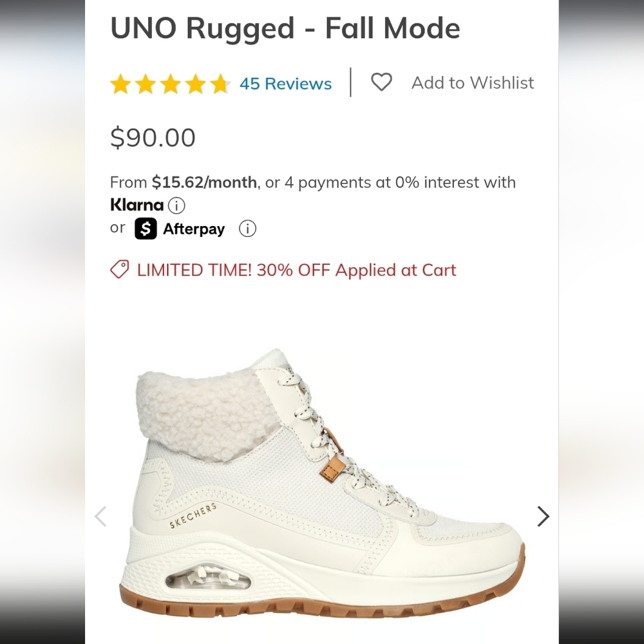Click the Klarna logo
Screen dimensions: 644x644
[137, 205]
